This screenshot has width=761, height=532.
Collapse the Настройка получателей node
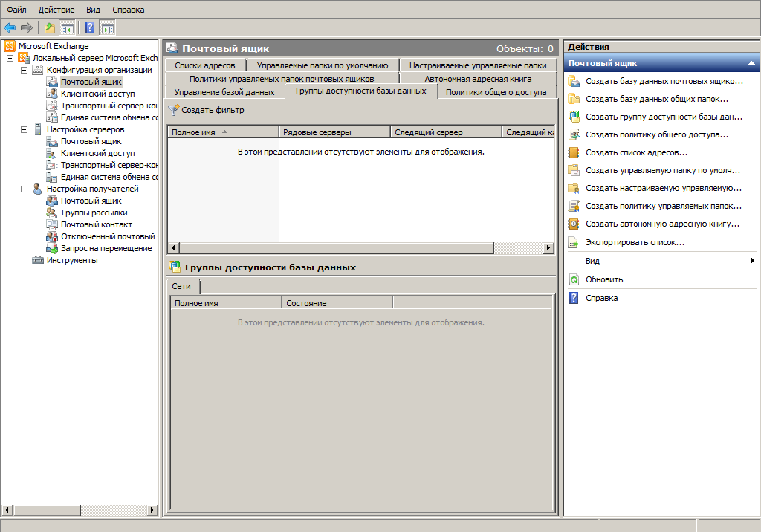pyautogui.click(x=24, y=189)
